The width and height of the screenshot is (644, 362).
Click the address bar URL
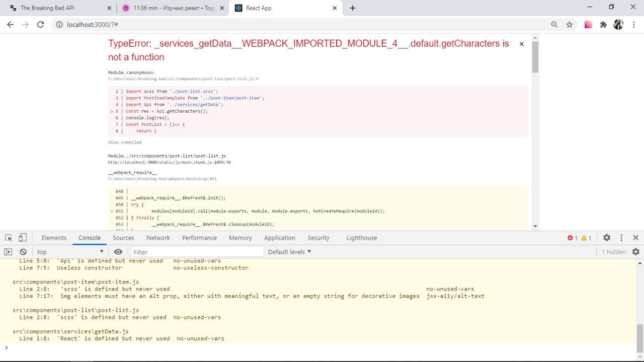[93, 24]
